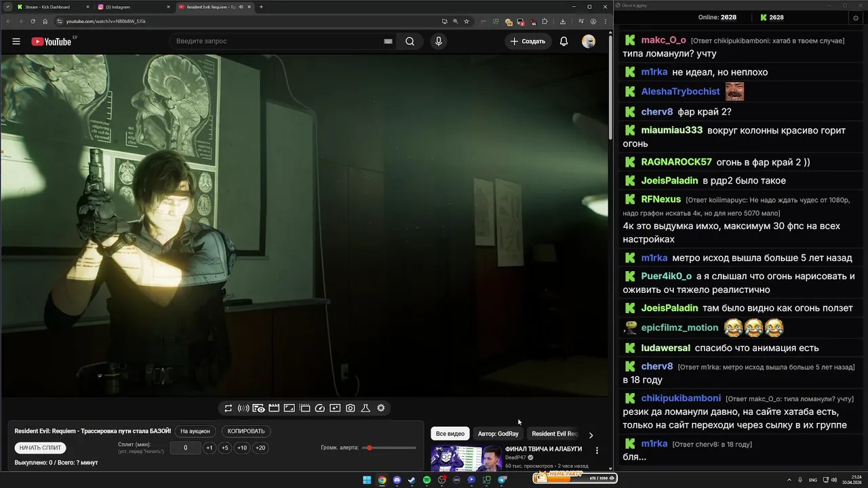Open the ФИНАЛ ТВИЧА И АЛАБУГИ thumbnail
Viewport: 868px width, 488px height.
pos(466,457)
